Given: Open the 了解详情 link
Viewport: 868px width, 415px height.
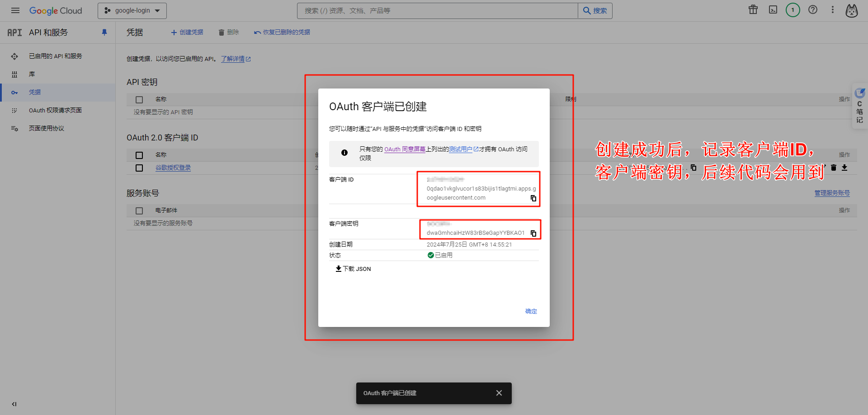Looking at the screenshot, I should click(236, 59).
